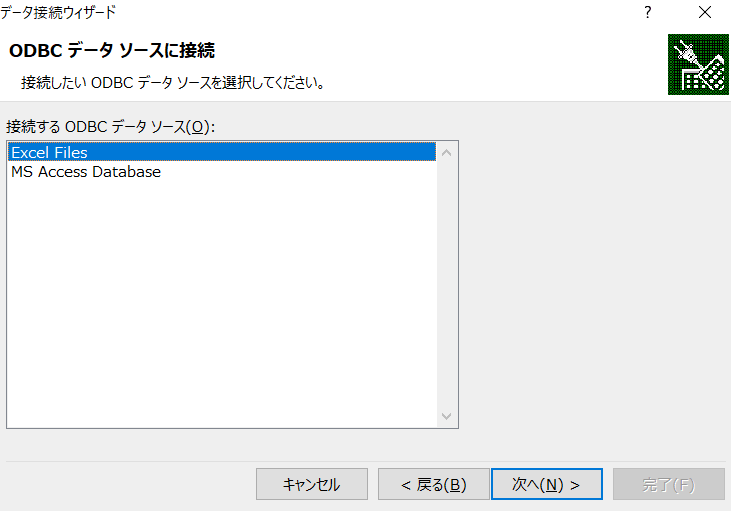Click the list scrollbar down arrow
The width and height of the screenshot is (731, 511).
(x=447, y=416)
